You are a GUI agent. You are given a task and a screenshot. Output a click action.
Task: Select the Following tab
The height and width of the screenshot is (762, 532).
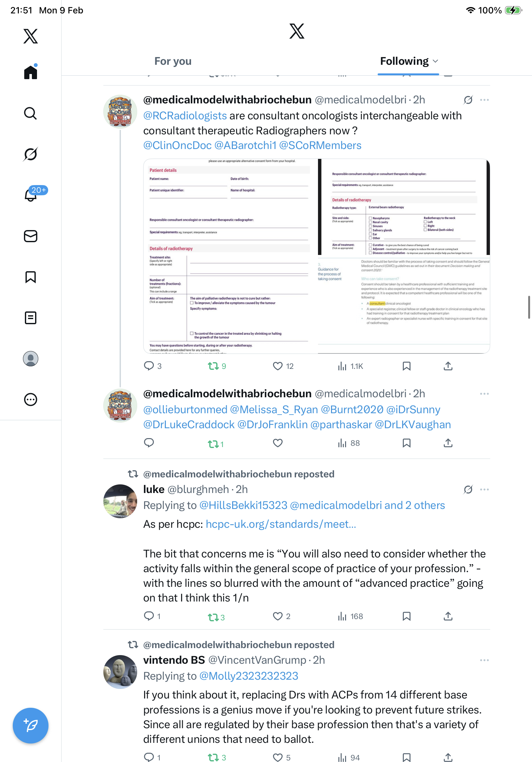[x=404, y=61]
